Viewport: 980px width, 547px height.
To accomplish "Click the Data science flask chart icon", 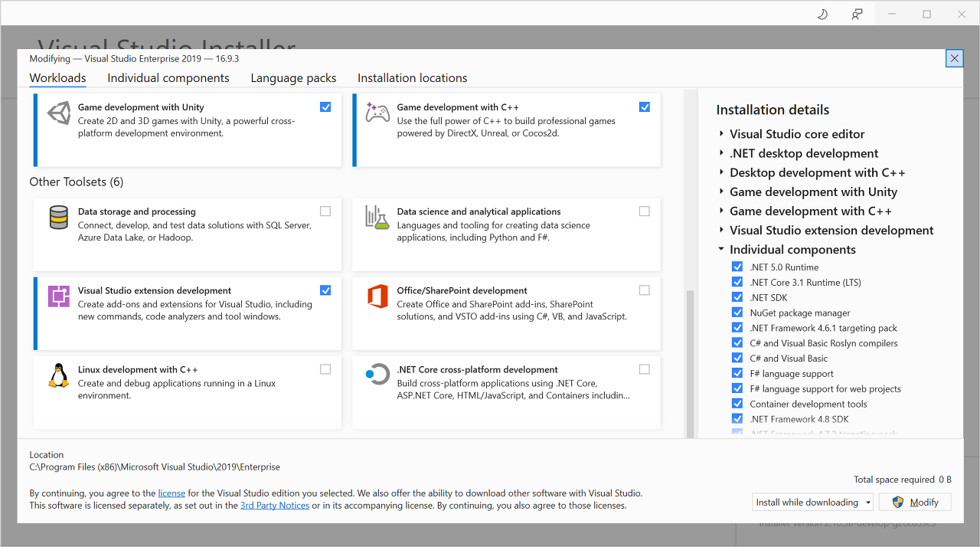I will tap(377, 218).
